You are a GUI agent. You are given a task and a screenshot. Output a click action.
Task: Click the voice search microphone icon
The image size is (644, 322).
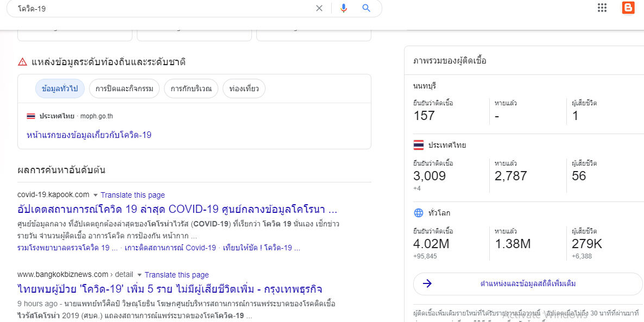(x=343, y=8)
